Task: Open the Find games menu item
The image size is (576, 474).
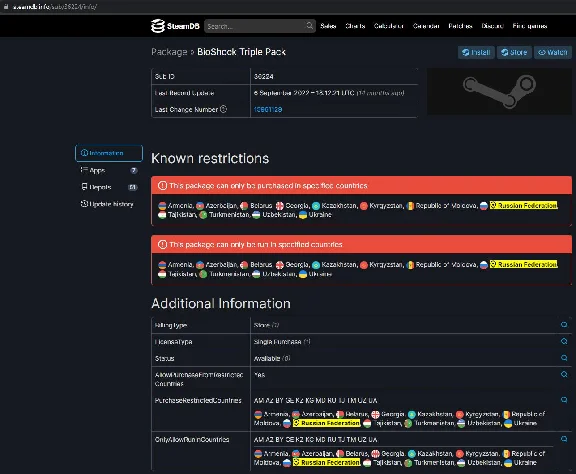Action: click(530, 26)
